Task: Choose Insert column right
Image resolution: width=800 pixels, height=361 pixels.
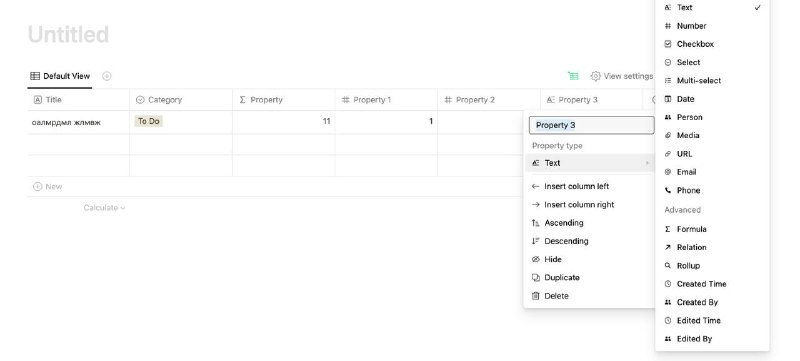Action: [x=589, y=204]
